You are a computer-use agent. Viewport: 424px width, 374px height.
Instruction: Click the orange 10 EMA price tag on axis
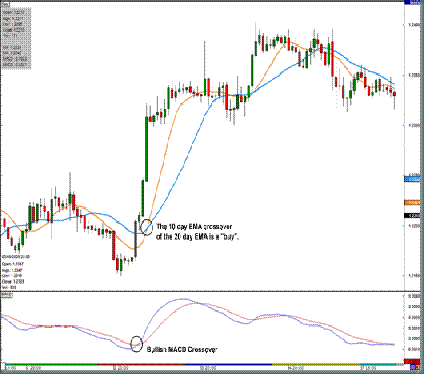412,202
